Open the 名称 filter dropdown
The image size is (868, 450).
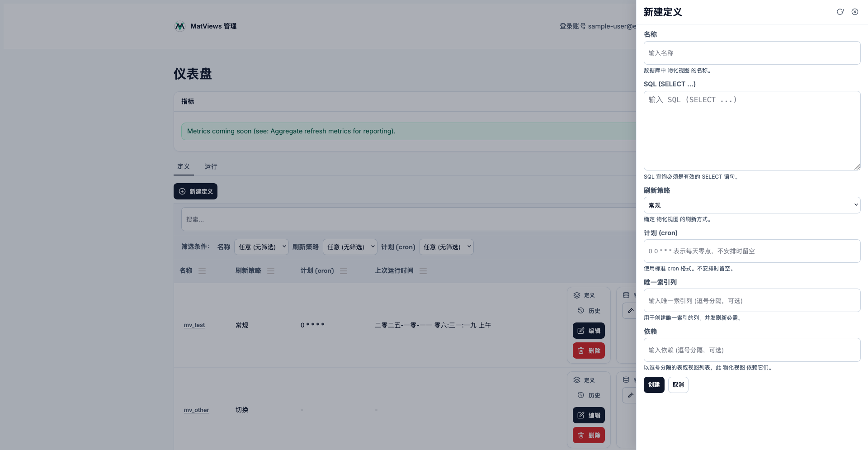click(x=262, y=247)
